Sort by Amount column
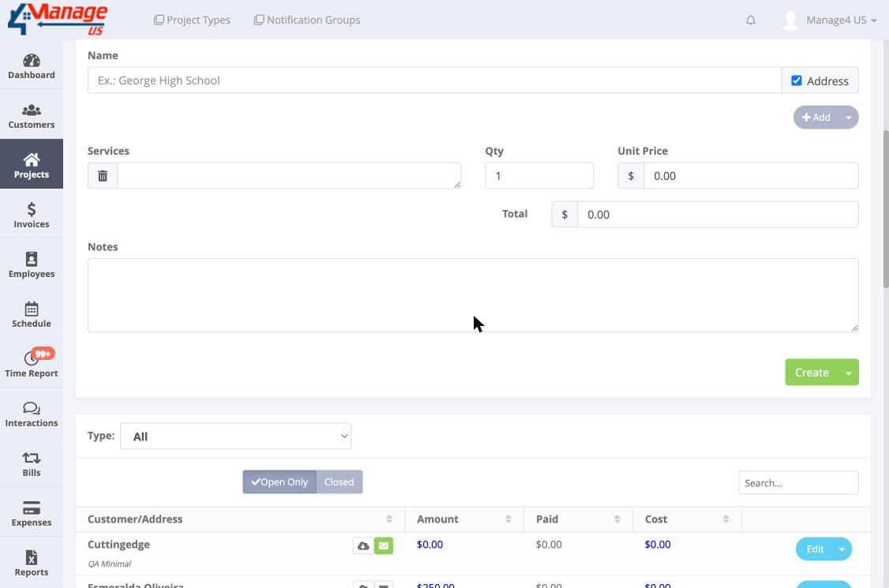Image resolution: width=889 pixels, height=588 pixels. (x=464, y=519)
